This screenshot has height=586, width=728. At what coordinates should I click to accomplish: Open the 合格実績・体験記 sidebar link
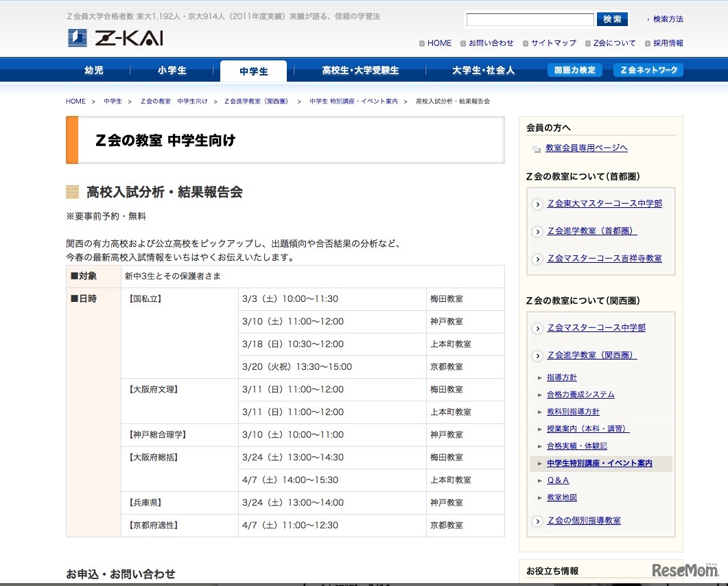click(576, 446)
